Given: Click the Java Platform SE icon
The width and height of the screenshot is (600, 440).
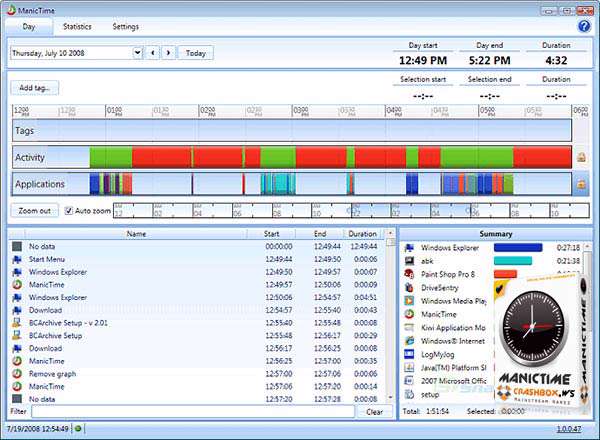Looking at the screenshot, I should coord(409,368).
